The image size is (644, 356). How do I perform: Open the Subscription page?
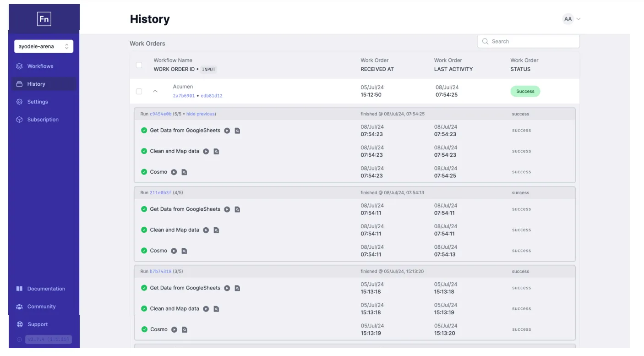tap(44, 120)
